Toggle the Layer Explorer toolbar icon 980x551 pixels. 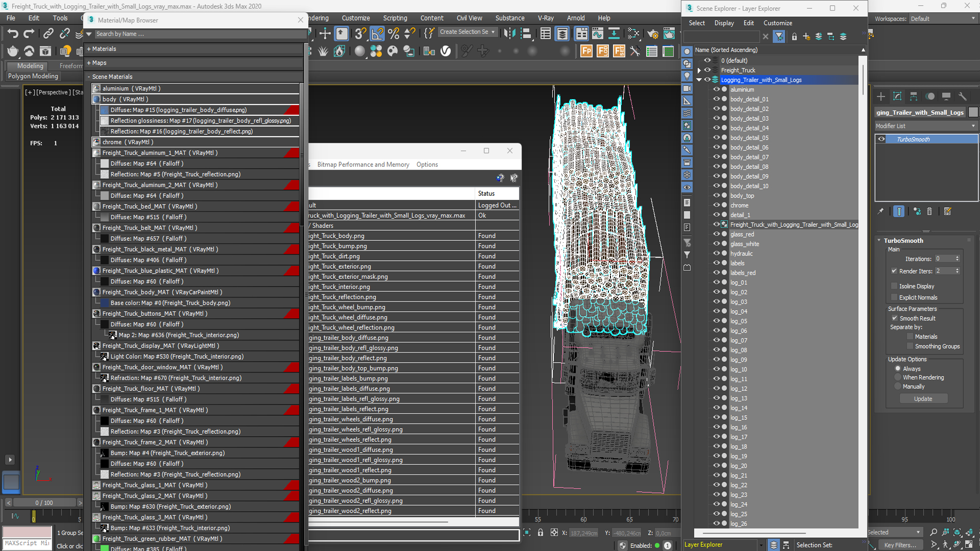pos(562,34)
